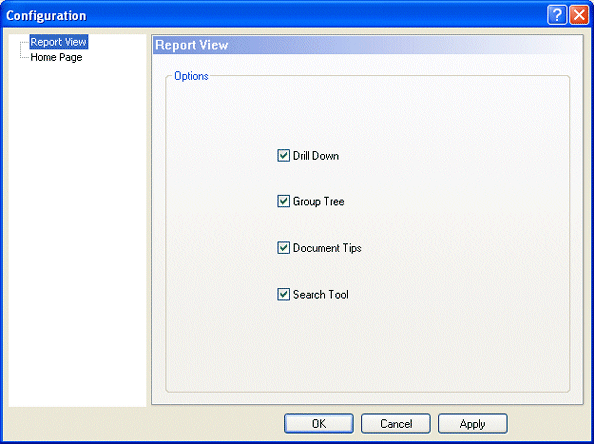Click the tree connector line beside Home Page

(x=25, y=57)
